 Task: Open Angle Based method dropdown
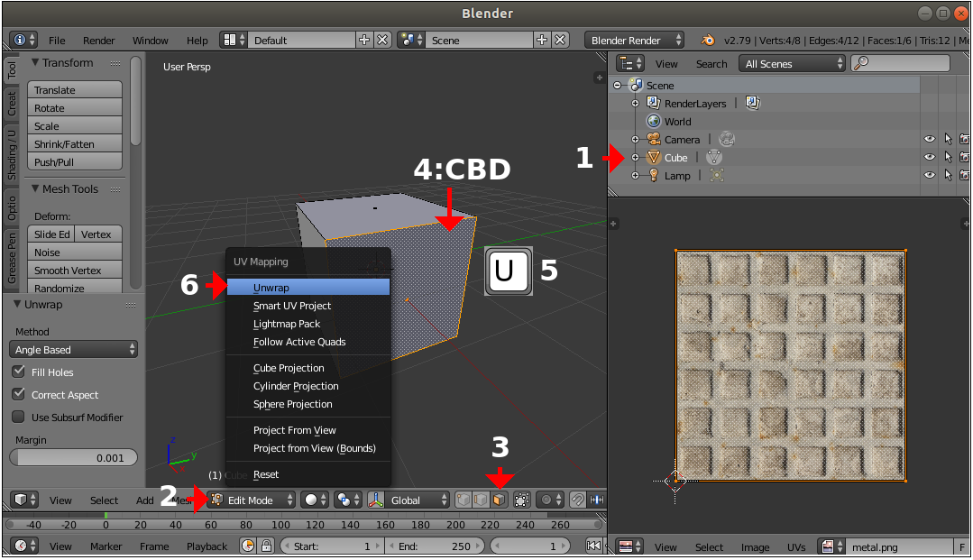tap(73, 350)
